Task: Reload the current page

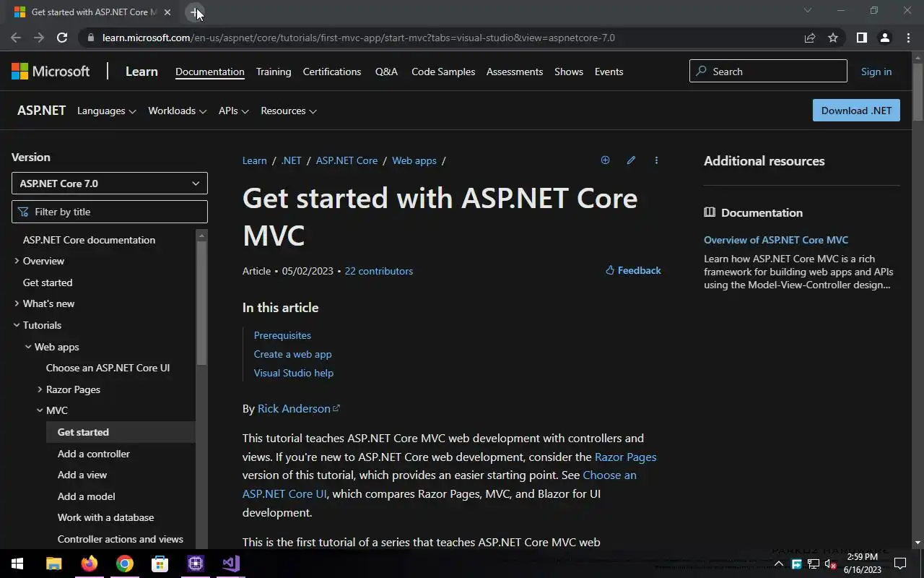Action: click(x=62, y=38)
